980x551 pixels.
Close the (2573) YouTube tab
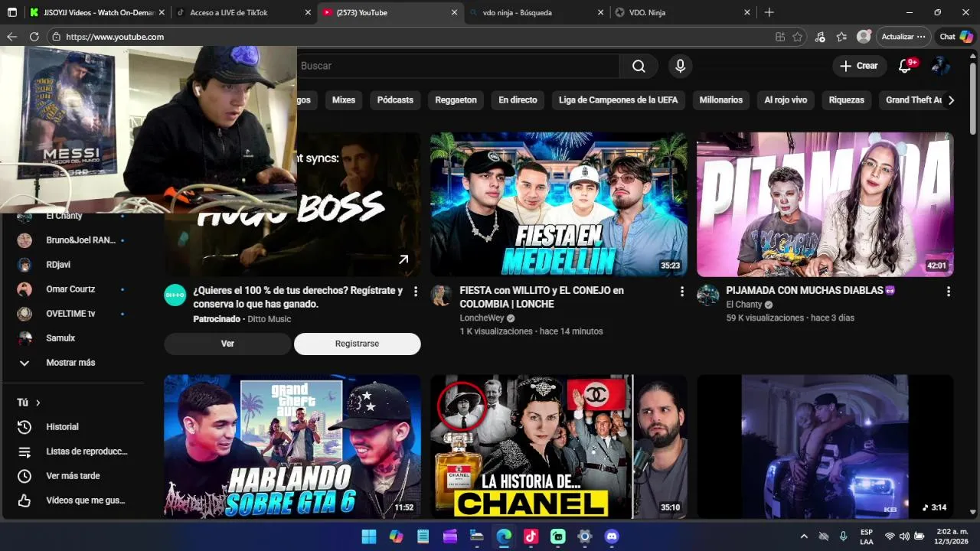click(454, 12)
